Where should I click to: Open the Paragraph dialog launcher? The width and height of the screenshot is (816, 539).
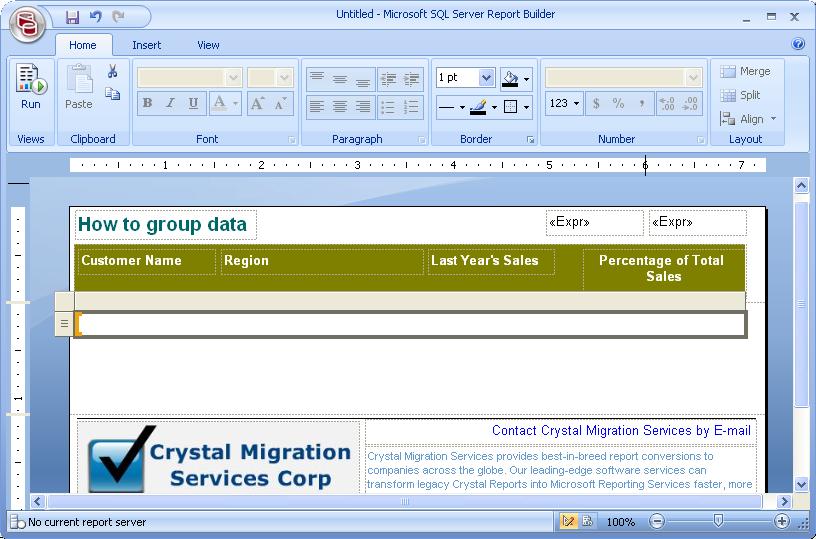click(422, 140)
